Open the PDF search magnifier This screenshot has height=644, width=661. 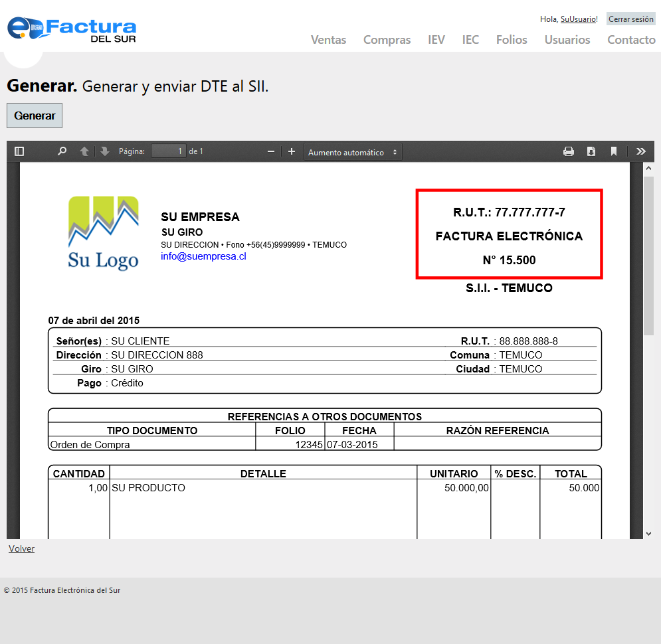[62, 151]
